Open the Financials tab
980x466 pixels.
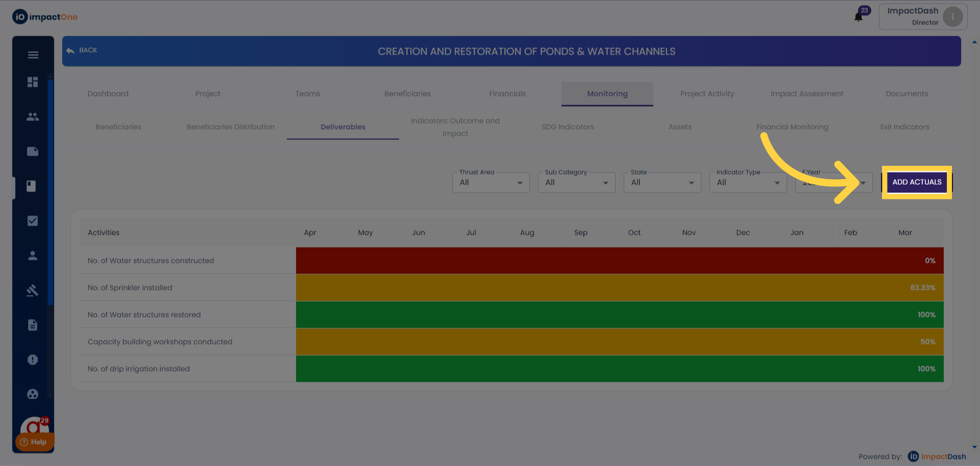coord(507,94)
